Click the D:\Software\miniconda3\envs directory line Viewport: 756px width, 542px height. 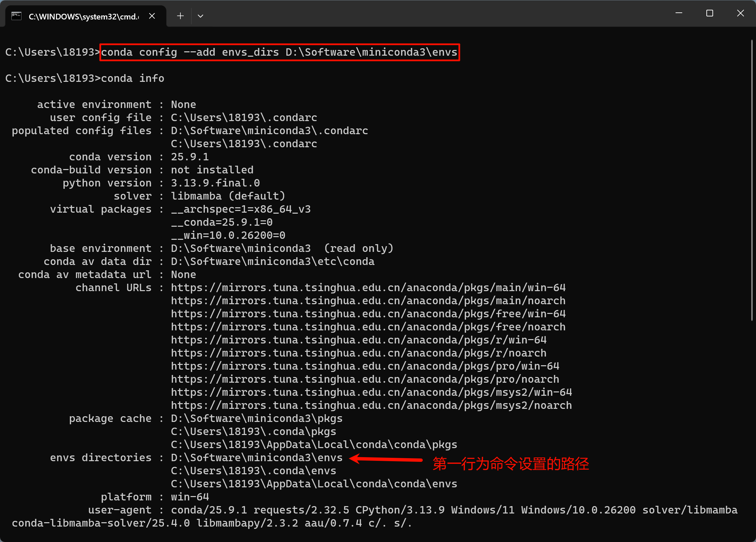click(x=256, y=458)
